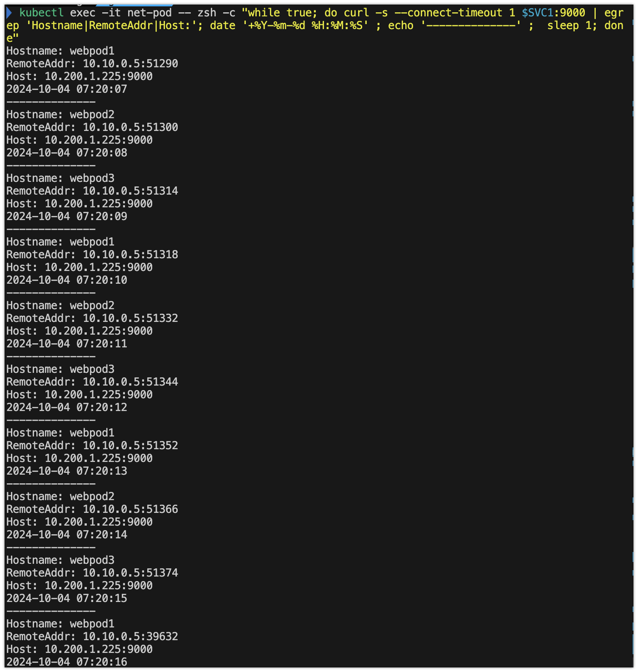The width and height of the screenshot is (638, 672).
Task: Click the RemoteAddr line ending in 51314
Action: pos(92,191)
